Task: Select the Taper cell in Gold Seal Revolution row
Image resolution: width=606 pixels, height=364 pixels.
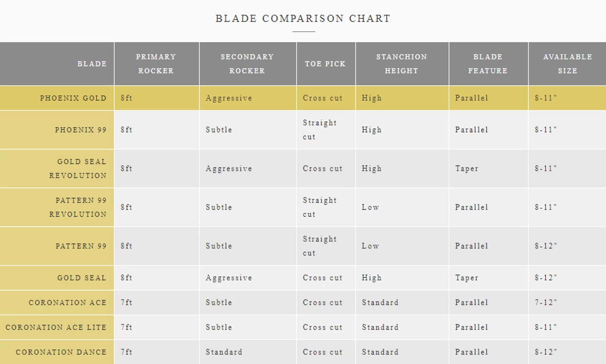Action: [467, 169]
